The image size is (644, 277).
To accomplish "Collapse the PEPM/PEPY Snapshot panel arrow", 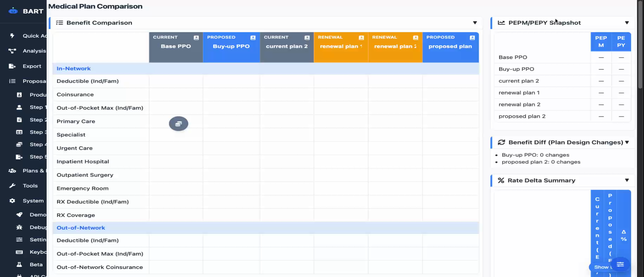I will point(627,23).
